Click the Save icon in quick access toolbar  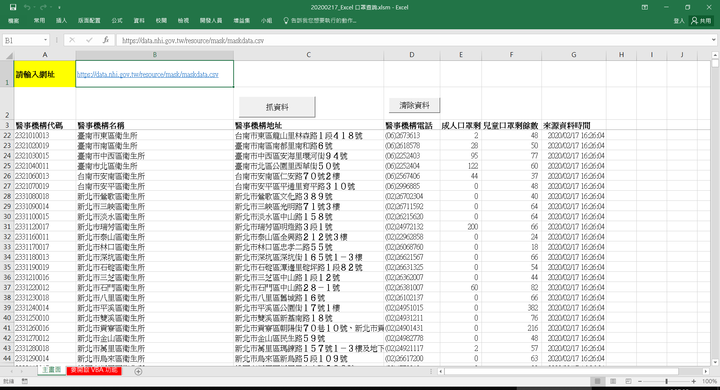[13, 7]
